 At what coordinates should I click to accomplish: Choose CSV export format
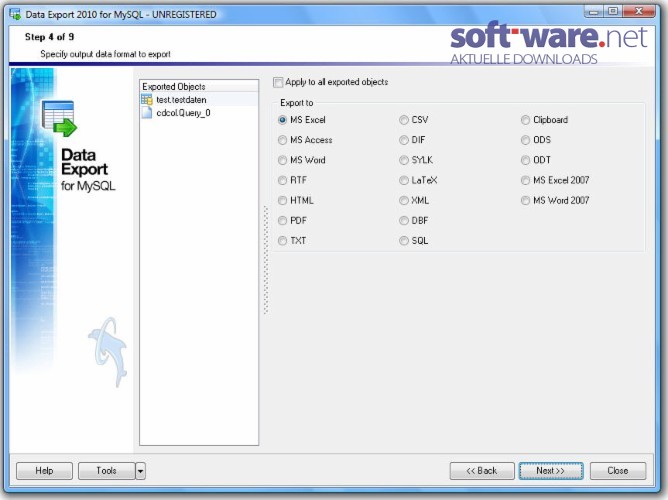(403, 120)
